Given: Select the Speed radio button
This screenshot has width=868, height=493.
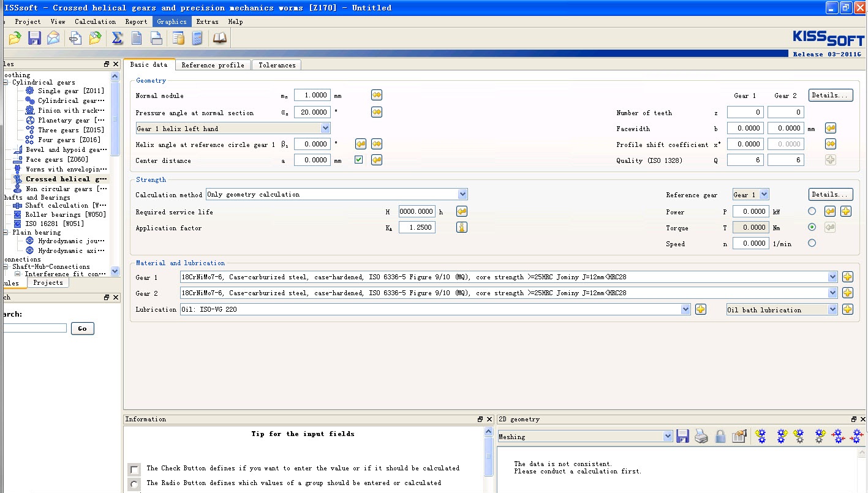Looking at the screenshot, I should 812,243.
